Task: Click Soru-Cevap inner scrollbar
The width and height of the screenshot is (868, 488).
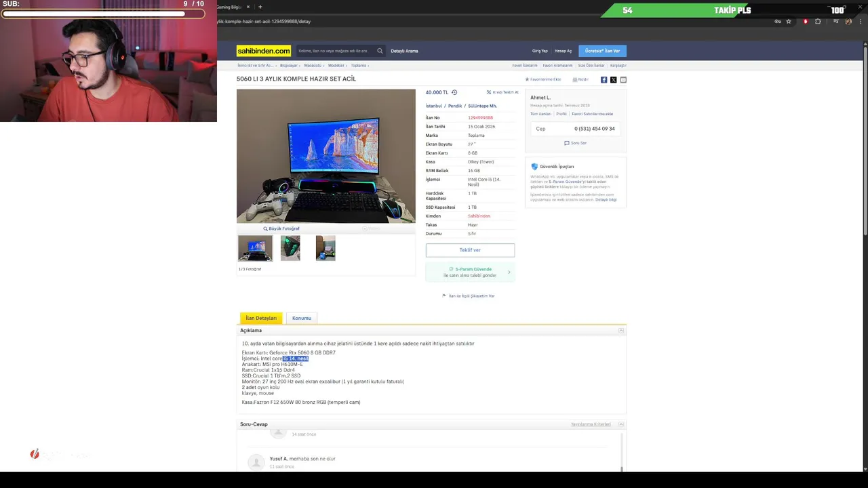Action: point(622,451)
